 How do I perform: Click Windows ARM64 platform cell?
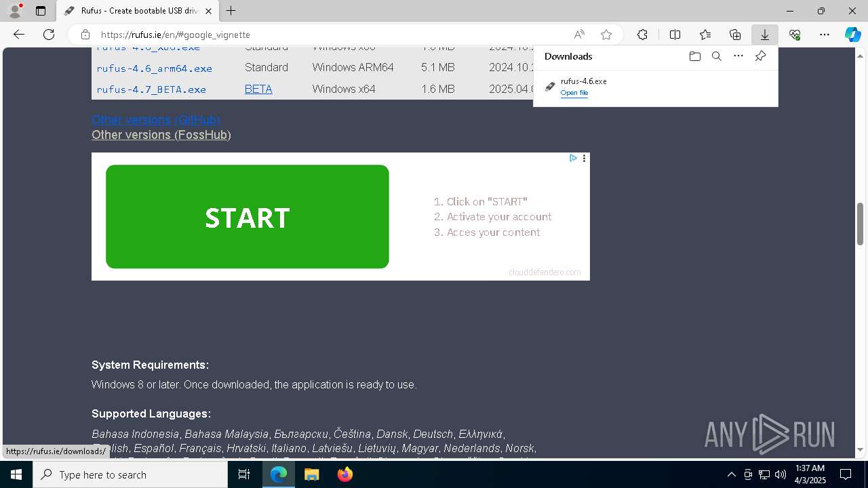353,68
